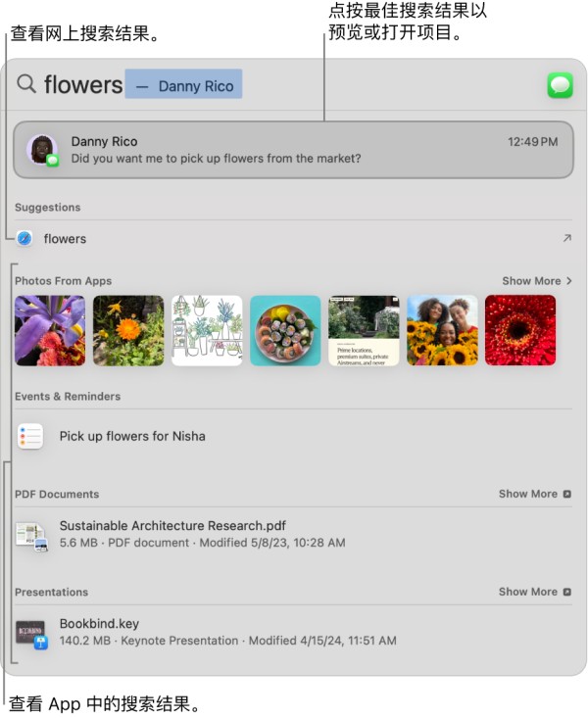This screenshot has height=718, width=588.
Task: Open the red gerbera flower photo
Action: 520,331
